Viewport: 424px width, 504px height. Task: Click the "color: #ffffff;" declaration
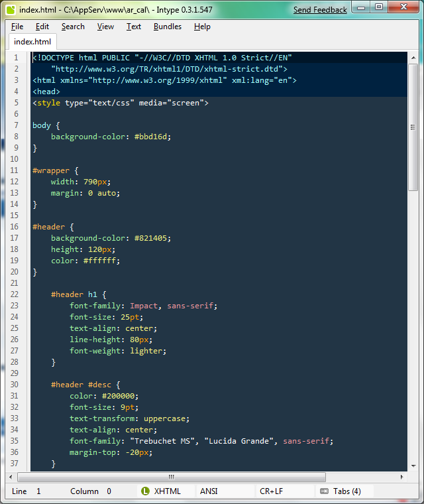click(x=85, y=261)
